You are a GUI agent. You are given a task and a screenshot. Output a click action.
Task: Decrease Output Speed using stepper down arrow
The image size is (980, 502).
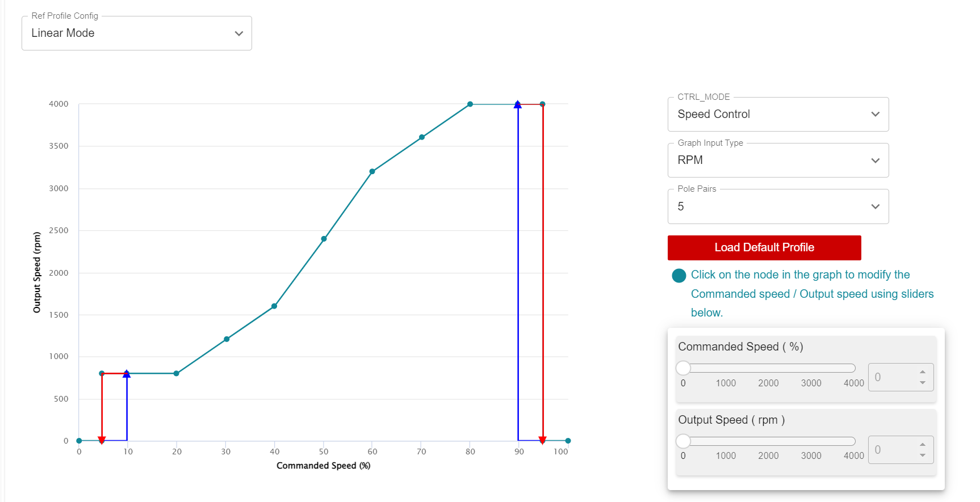coord(923,455)
